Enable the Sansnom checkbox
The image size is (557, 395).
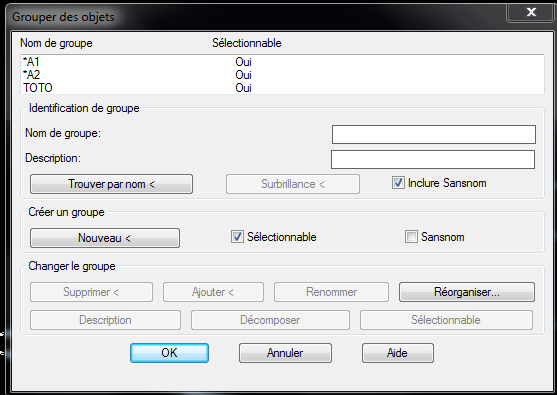pyautogui.click(x=411, y=237)
